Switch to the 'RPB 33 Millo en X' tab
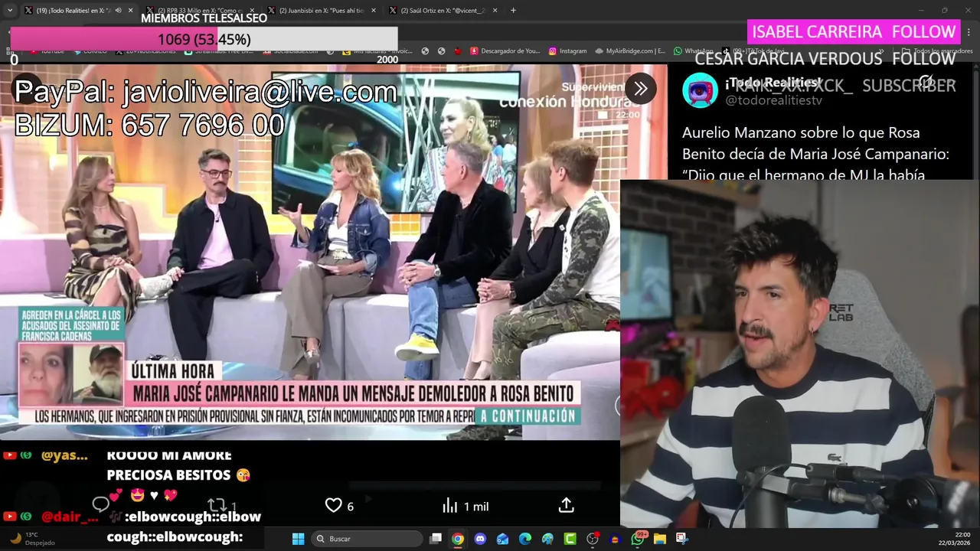Image resolution: width=980 pixels, height=551 pixels. coord(200,11)
